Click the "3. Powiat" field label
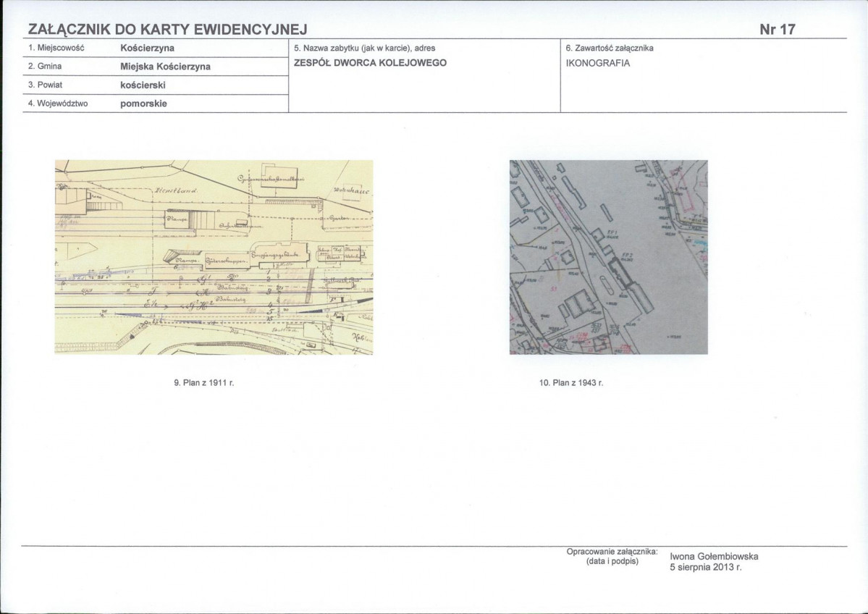This screenshot has height=614, width=868. click(x=45, y=85)
